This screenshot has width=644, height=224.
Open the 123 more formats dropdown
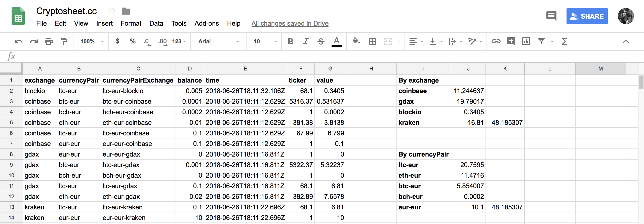point(179,41)
